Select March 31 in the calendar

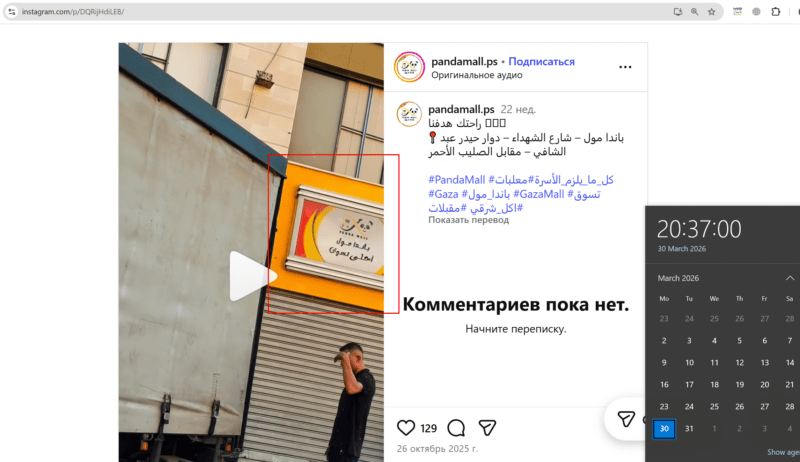[x=689, y=428]
